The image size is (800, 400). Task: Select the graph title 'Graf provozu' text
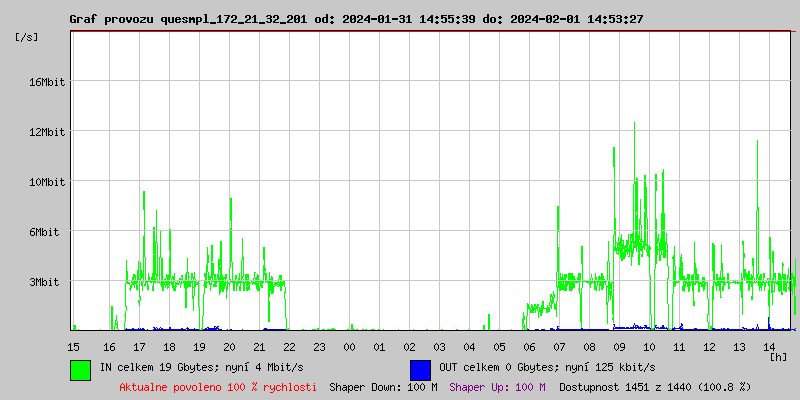coord(112,19)
